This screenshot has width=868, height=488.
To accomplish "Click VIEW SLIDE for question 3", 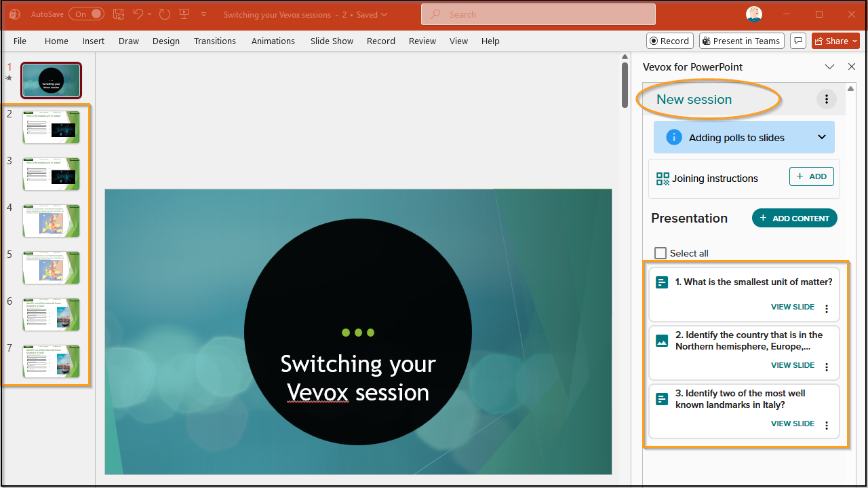I will pos(793,424).
